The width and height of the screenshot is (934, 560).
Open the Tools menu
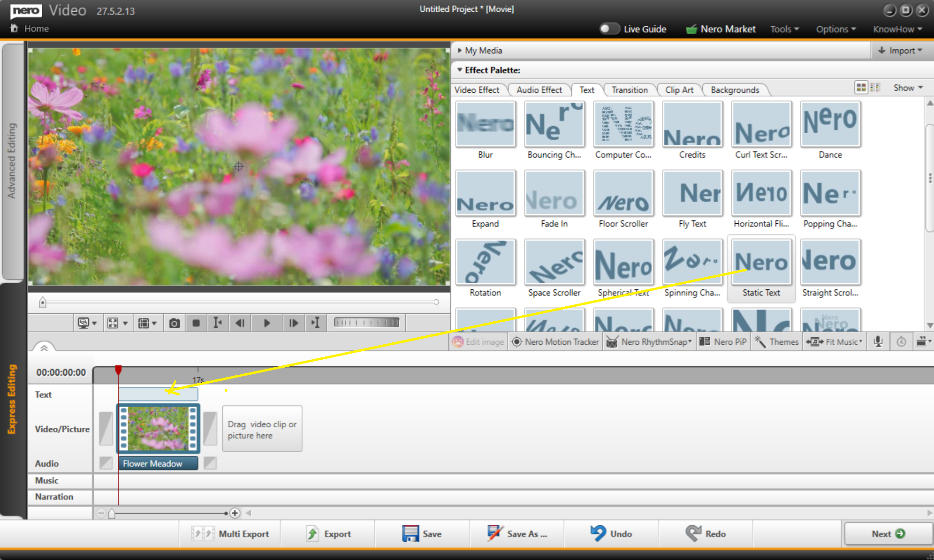pyautogui.click(x=784, y=29)
